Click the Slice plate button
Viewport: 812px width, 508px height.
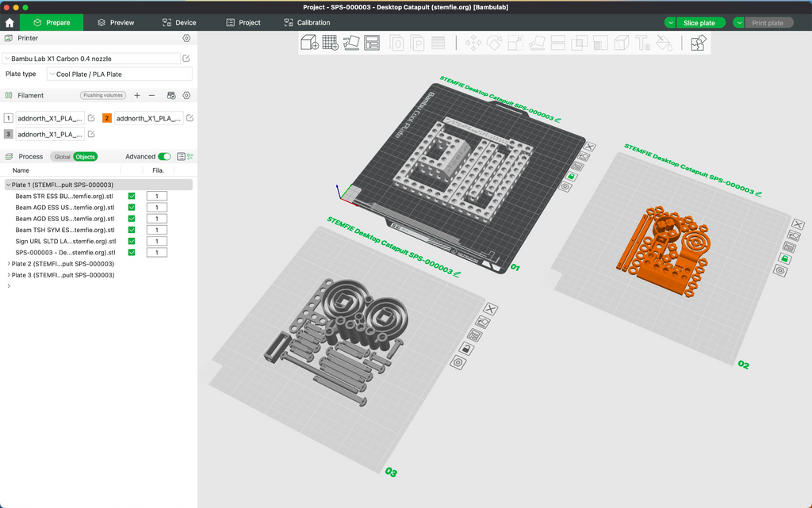pyautogui.click(x=699, y=23)
